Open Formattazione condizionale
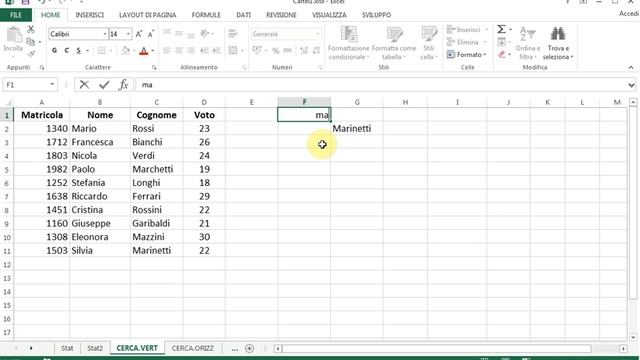The height and width of the screenshot is (360, 640). coord(349,42)
